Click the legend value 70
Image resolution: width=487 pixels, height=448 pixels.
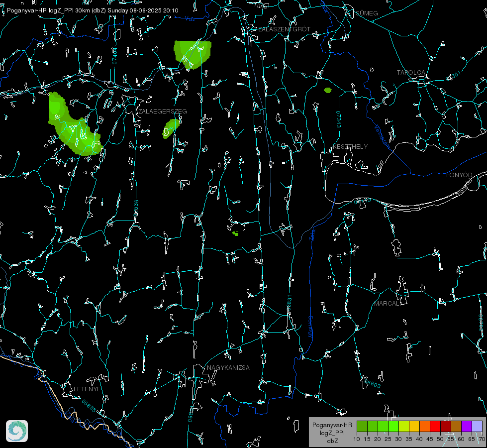482,439
